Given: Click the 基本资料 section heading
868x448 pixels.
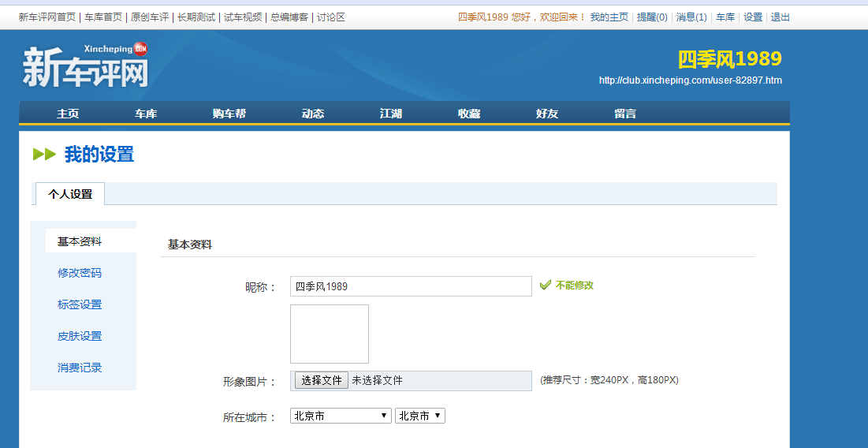Looking at the screenshot, I should click(190, 245).
